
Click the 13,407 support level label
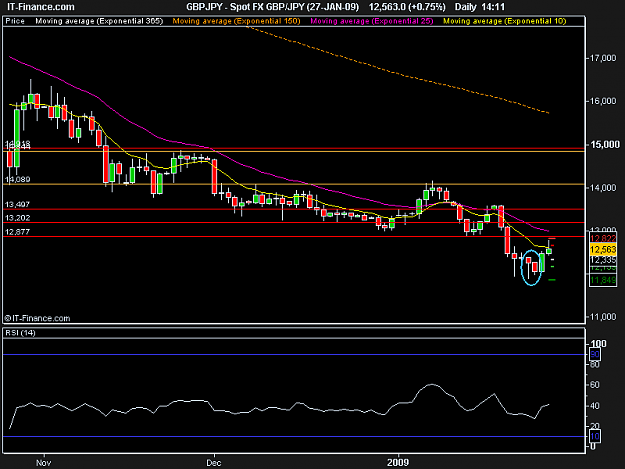(17, 204)
